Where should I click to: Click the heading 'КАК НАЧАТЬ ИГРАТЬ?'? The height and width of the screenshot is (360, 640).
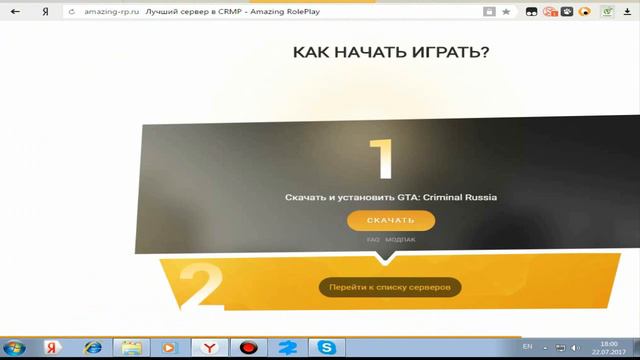[391, 52]
